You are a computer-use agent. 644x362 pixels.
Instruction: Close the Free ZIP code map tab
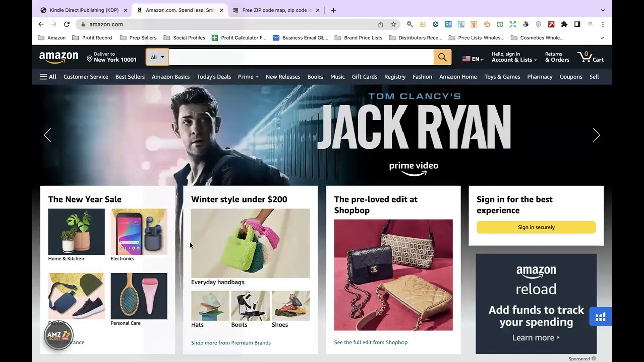pyautogui.click(x=318, y=10)
